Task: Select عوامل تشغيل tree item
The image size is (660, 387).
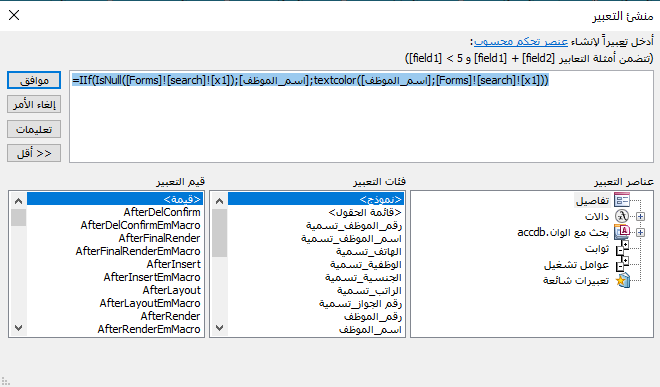Action: click(576, 265)
